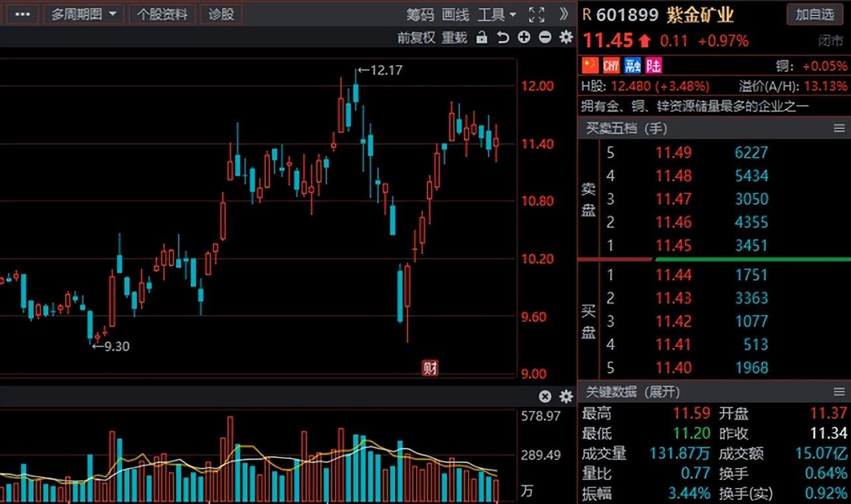Click the undo arrow icon
The width and height of the screenshot is (851, 504).
click(x=503, y=38)
